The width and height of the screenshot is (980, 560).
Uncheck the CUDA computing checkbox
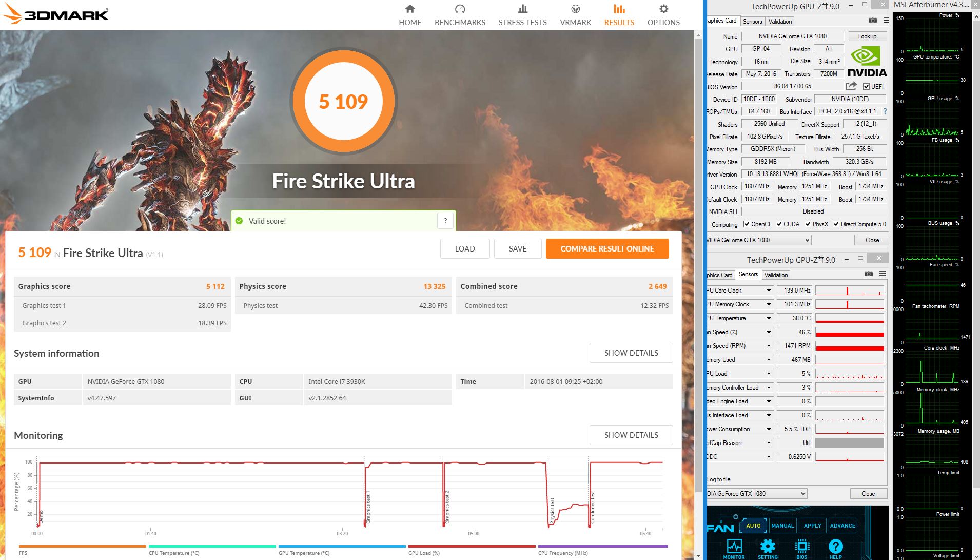[779, 224]
